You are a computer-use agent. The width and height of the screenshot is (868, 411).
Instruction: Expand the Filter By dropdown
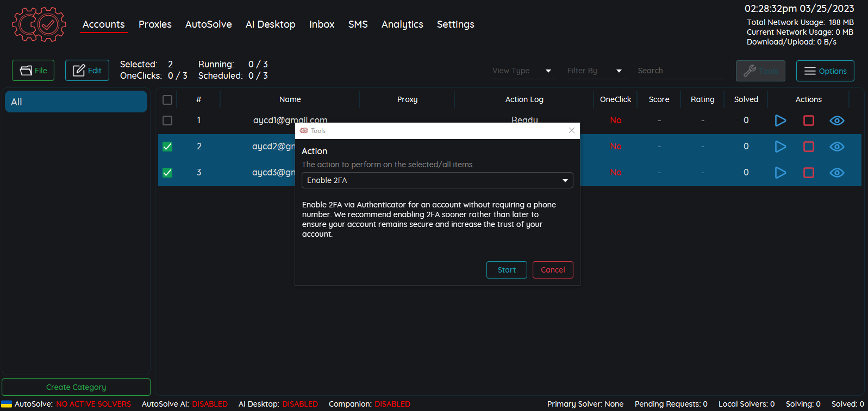(x=595, y=71)
